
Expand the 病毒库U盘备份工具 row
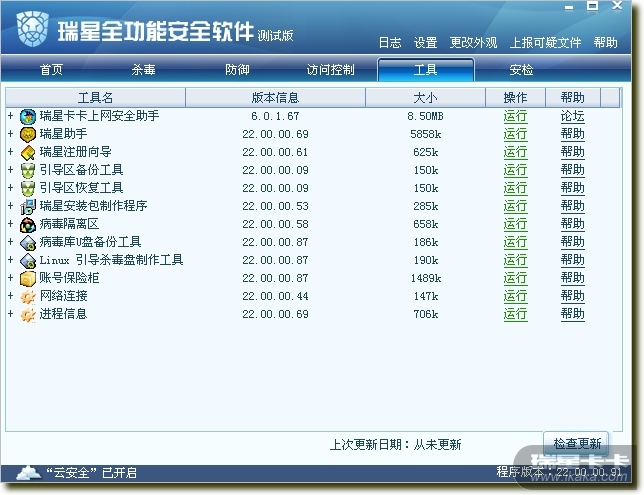pyautogui.click(x=11, y=242)
